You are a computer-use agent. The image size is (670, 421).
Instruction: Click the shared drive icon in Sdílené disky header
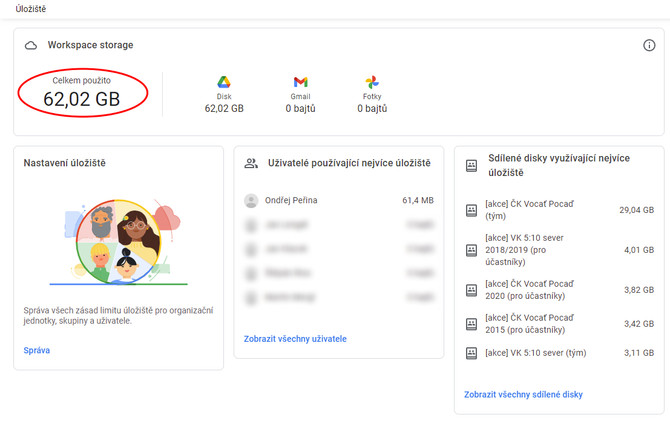tap(471, 166)
